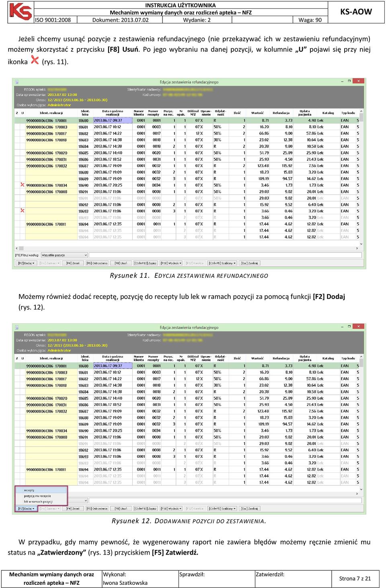Click the red X icon inline in the paragraph text
386x588 pixels.
tap(35, 60)
